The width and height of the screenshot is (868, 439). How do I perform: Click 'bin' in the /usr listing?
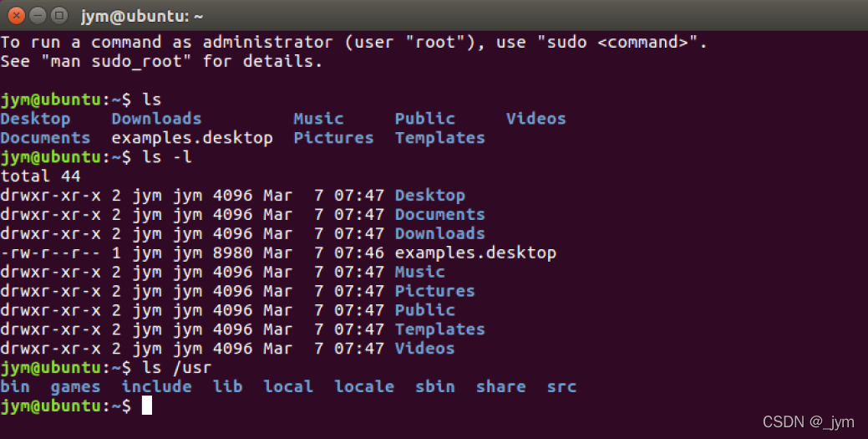click(x=15, y=386)
